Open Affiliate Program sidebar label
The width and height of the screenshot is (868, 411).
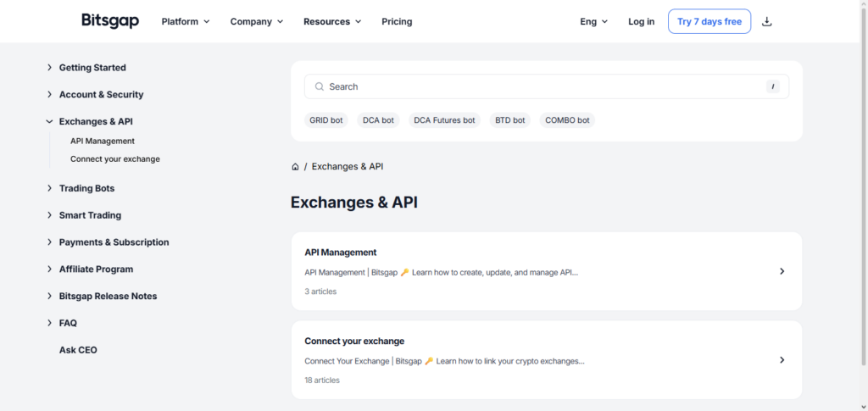pos(97,269)
